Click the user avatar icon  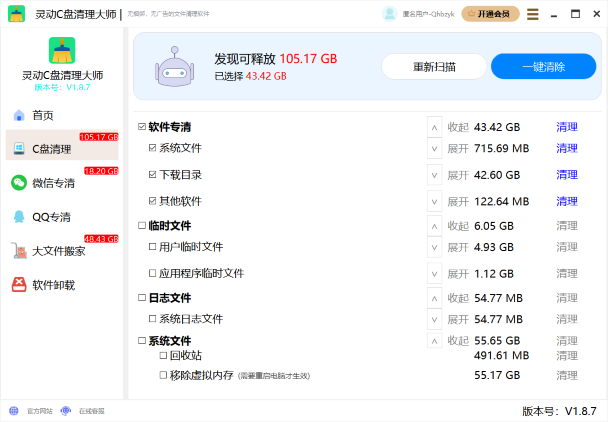coord(389,14)
